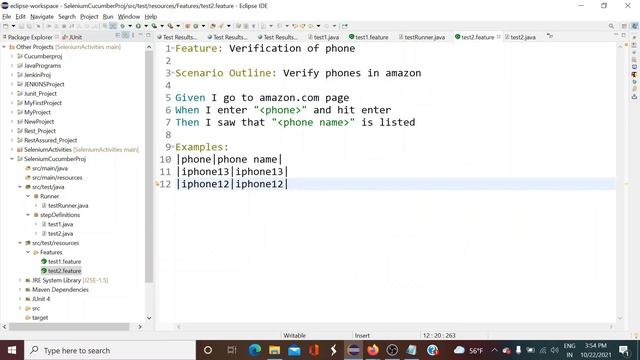Screen dimensions: 640x360
Task: Collapse the Other Projects working set
Action: point(4,47)
